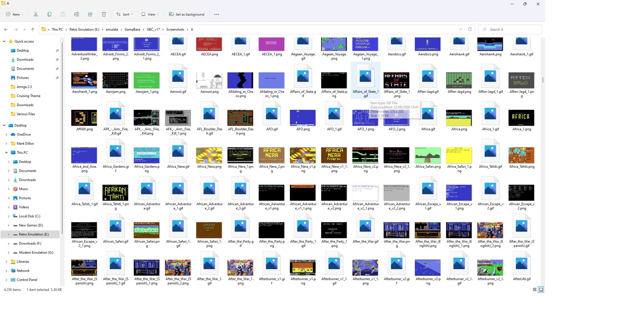This screenshot has height=313, width=644.
Task: Switch to large thumbnails view icon
Action: click(x=541, y=289)
